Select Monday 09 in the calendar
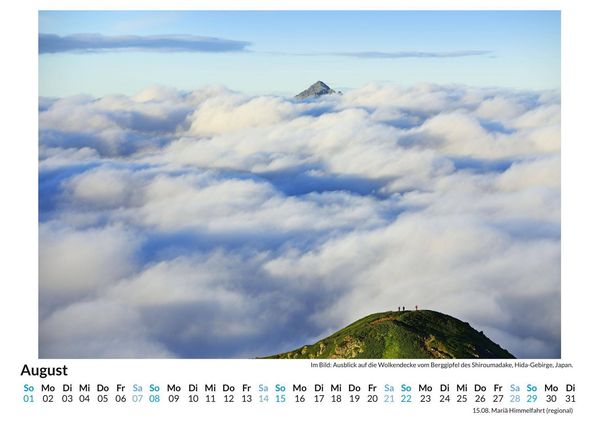The width and height of the screenshot is (600, 424). tap(174, 393)
